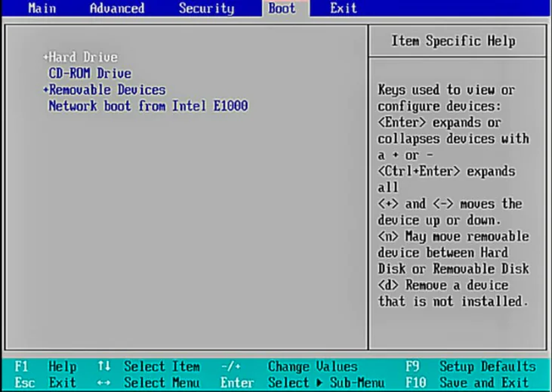Go to the Security tab
This screenshot has height=392, width=552.
tap(206, 8)
